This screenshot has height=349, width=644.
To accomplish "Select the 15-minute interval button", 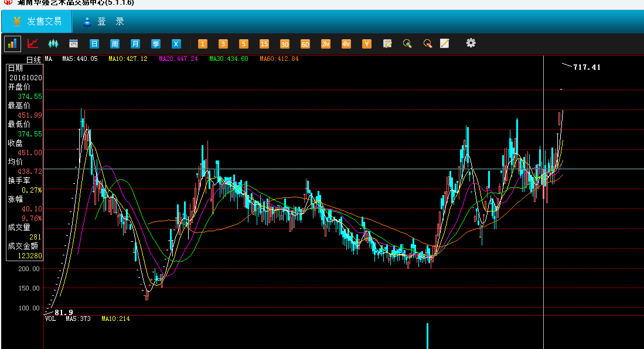I will (264, 44).
